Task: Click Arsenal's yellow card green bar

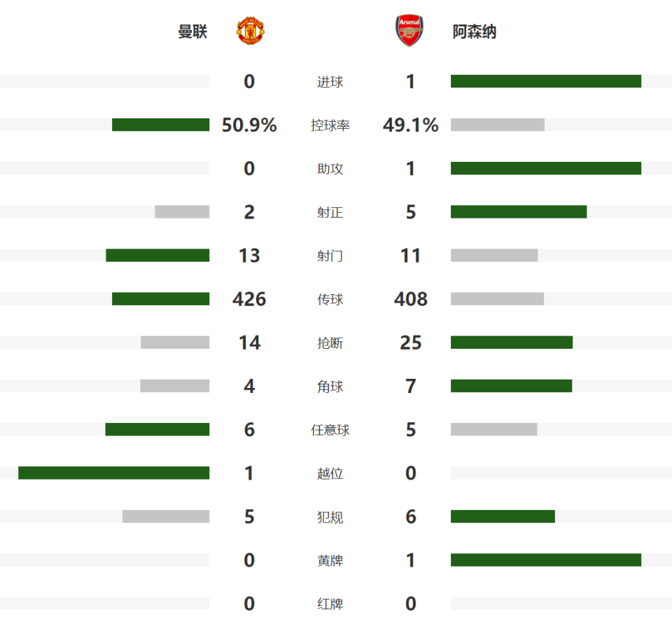Action: (x=545, y=560)
